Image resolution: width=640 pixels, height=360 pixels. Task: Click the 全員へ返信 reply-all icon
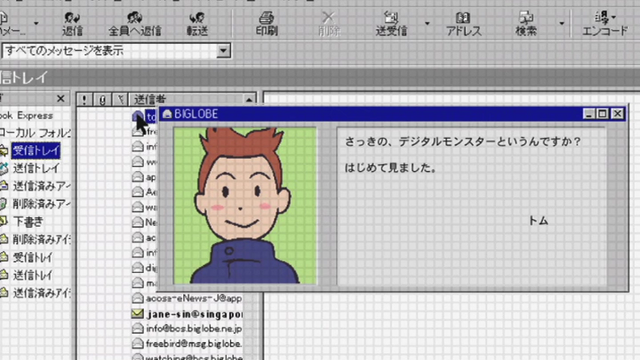(x=135, y=24)
